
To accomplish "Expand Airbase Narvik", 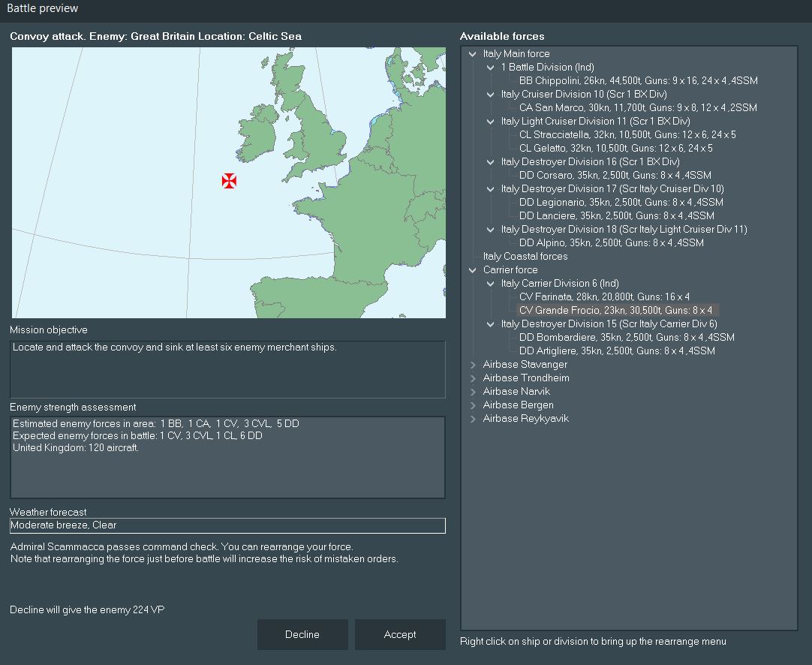I will tap(472, 392).
